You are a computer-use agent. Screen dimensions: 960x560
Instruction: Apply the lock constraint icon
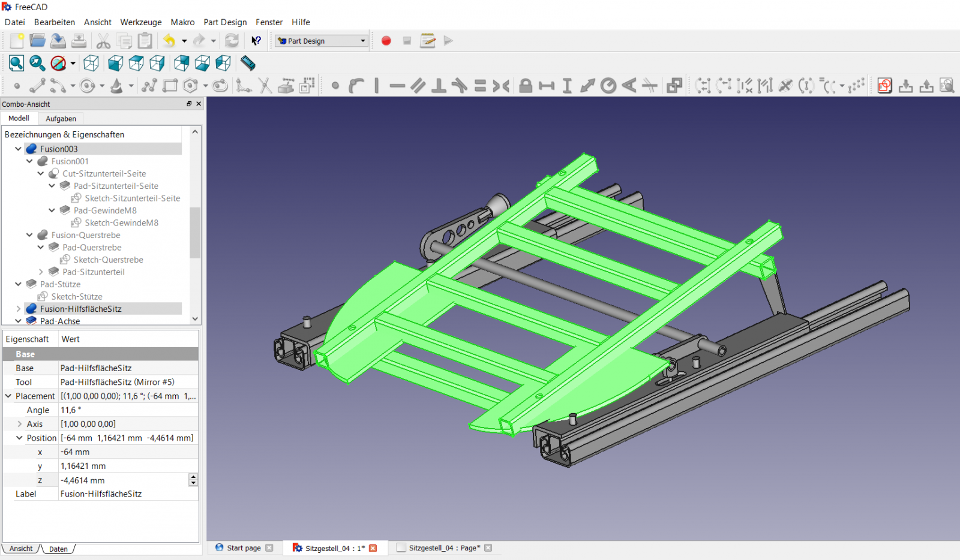point(526,86)
